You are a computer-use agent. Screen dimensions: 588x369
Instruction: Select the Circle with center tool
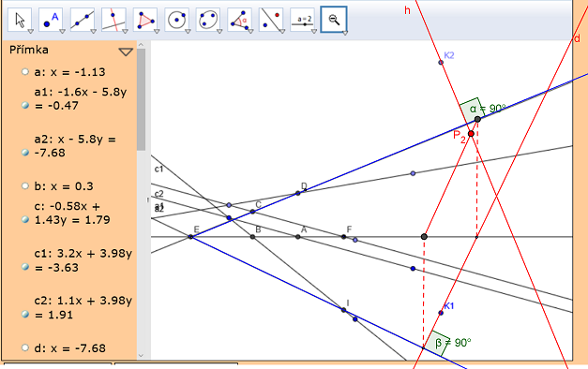coord(176,20)
